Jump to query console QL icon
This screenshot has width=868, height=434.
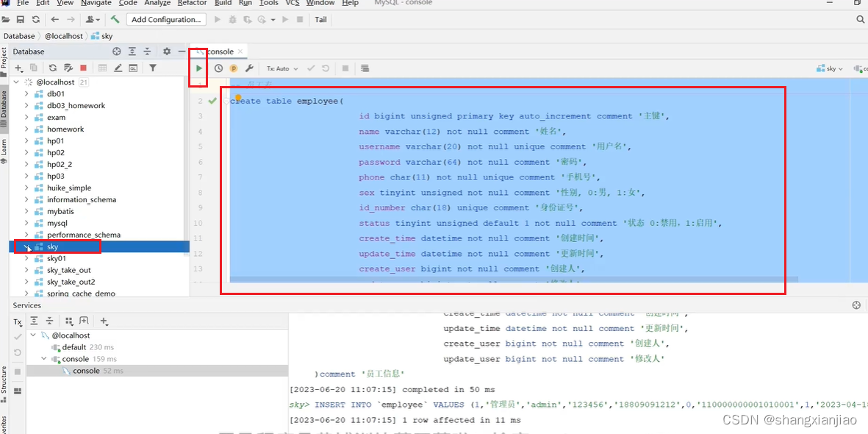133,68
